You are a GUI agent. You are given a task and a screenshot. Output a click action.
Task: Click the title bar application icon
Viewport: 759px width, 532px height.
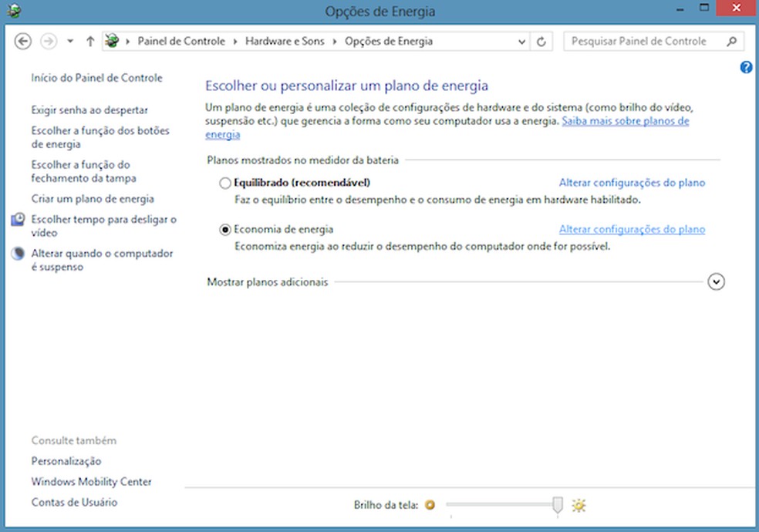coord(14,10)
